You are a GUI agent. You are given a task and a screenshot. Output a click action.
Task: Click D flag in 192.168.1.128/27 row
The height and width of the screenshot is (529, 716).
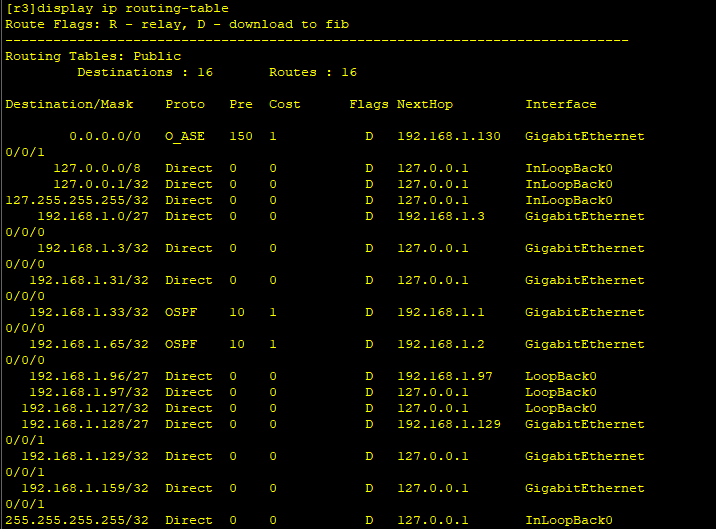point(369,424)
